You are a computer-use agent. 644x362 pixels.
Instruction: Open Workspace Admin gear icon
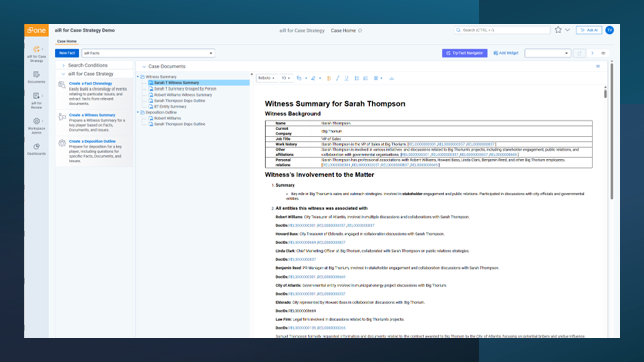click(x=36, y=121)
